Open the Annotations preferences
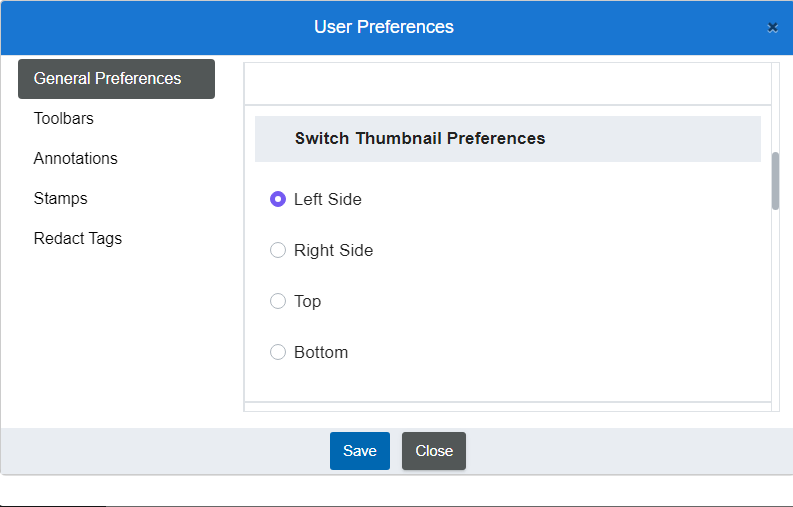Screen dimensions: 793x507 (75, 158)
